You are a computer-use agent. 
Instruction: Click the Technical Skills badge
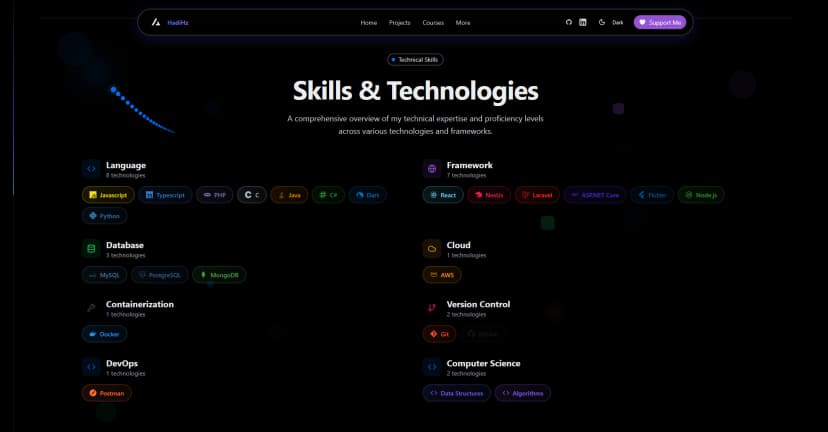(x=415, y=60)
